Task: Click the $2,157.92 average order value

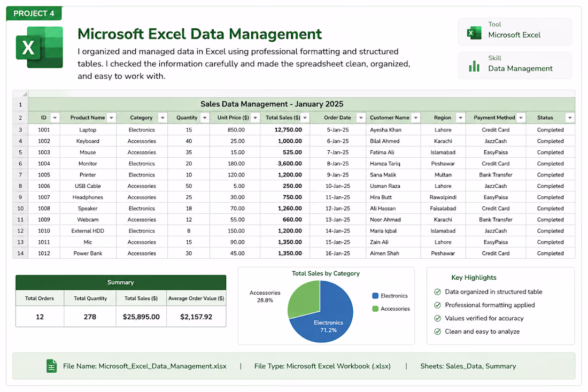Action: 196,317
